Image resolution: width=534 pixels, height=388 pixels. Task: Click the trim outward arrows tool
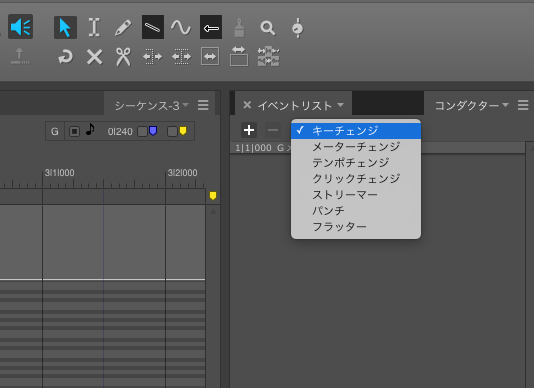(152, 57)
